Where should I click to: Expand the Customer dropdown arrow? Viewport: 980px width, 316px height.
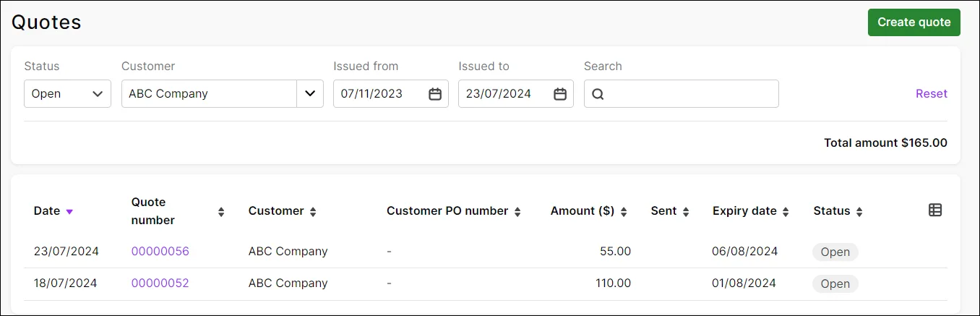pos(310,94)
